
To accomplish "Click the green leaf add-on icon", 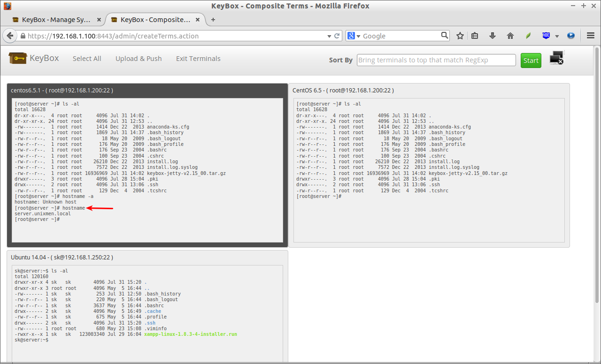I will tap(528, 36).
